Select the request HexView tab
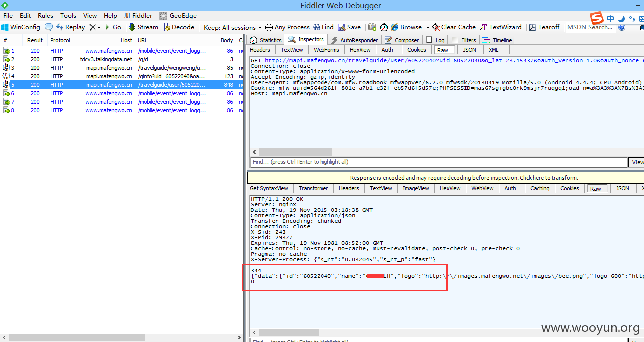The height and width of the screenshot is (342, 644). tap(360, 50)
